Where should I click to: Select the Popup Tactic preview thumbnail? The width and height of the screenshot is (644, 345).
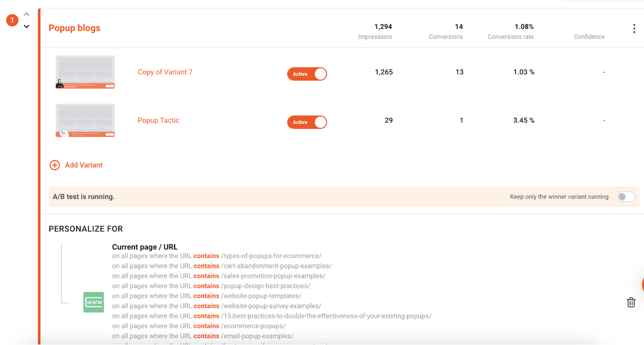(85, 120)
